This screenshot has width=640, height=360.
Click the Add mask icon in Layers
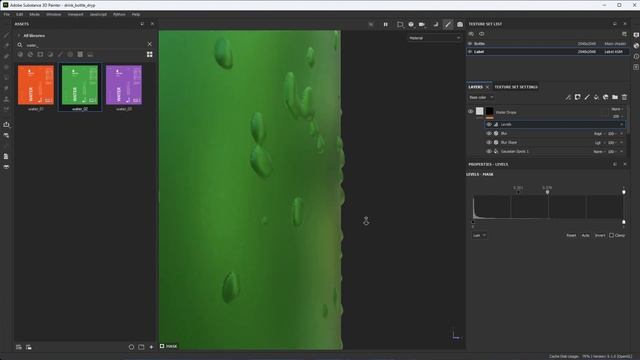(577, 97)
